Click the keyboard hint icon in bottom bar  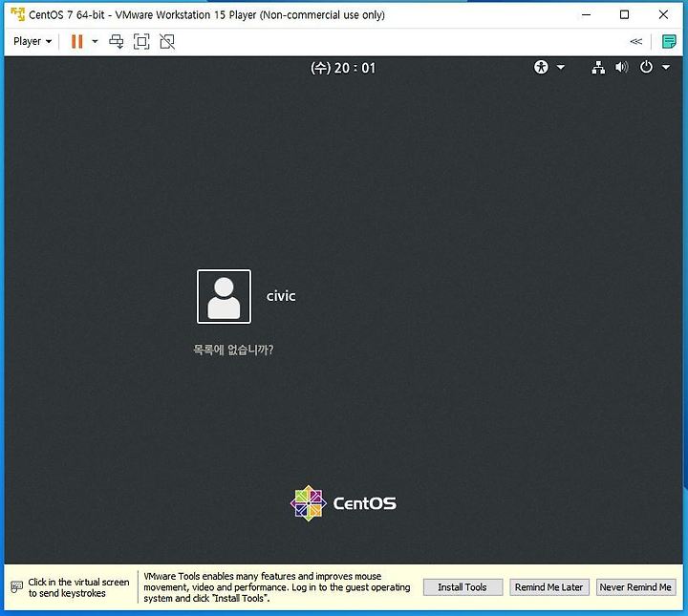pos(16,586)
